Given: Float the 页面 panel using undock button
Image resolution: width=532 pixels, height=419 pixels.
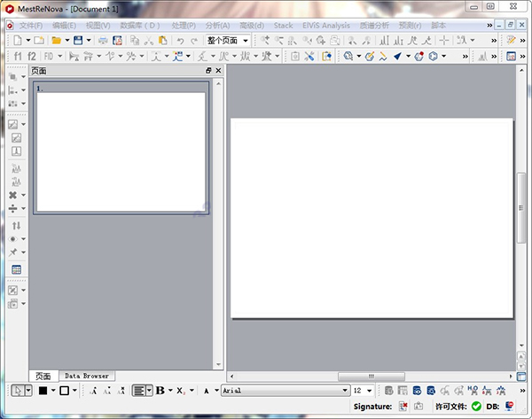Looking at the screenshot, I should click(x=209, y=71).
